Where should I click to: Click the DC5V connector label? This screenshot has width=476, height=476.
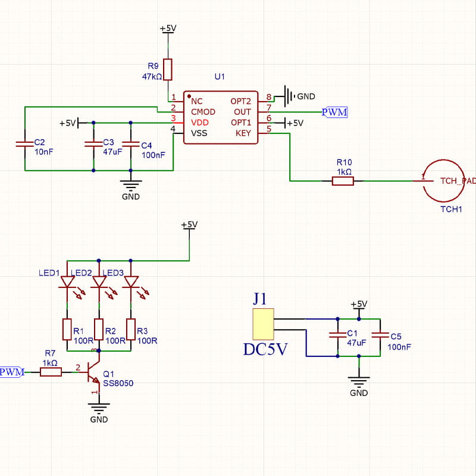click(265, 349)
